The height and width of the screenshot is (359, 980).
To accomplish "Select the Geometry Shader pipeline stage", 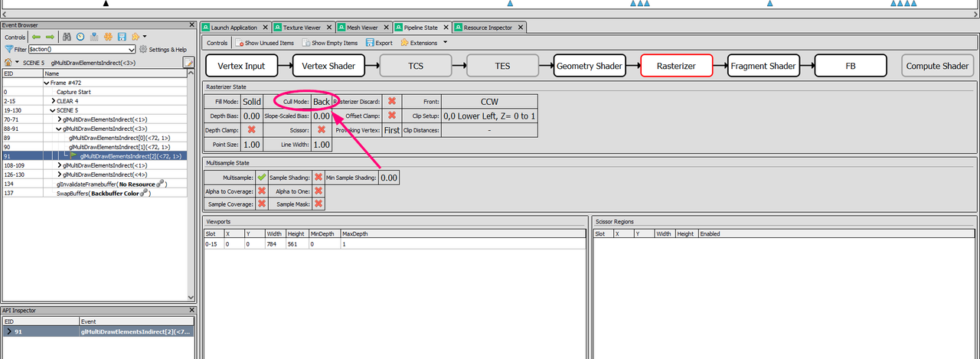I will [x=590, y=66].
